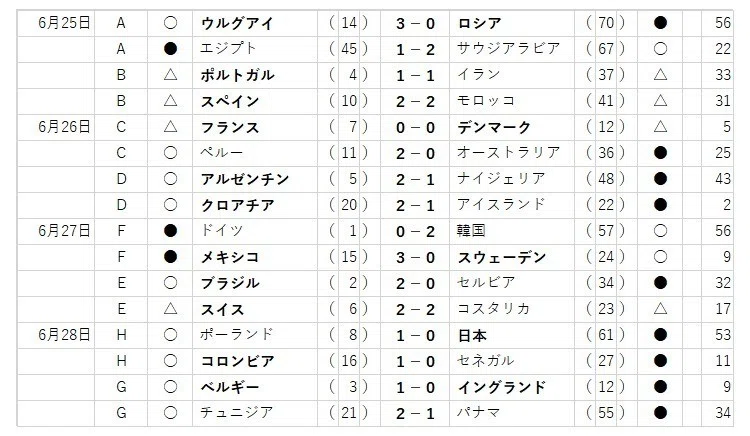Viewport: 750px width, 436px height.
Task: Click the イングランド team cell
Action: coord(512,387)
